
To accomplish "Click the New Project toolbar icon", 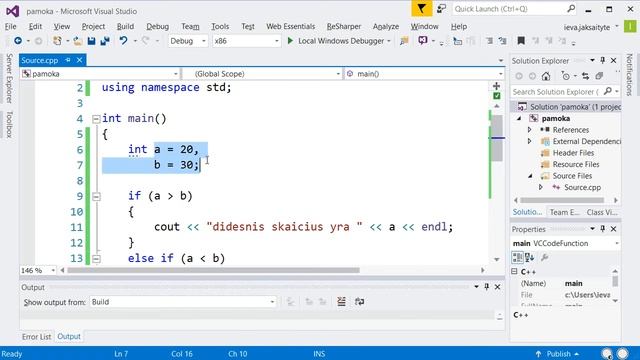I will tap(58, 41).
